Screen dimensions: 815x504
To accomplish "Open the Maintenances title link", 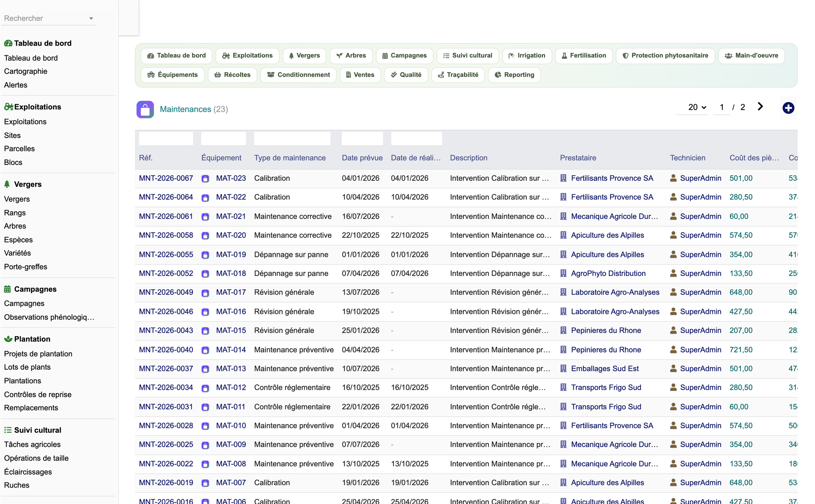I will click(186, 109).
